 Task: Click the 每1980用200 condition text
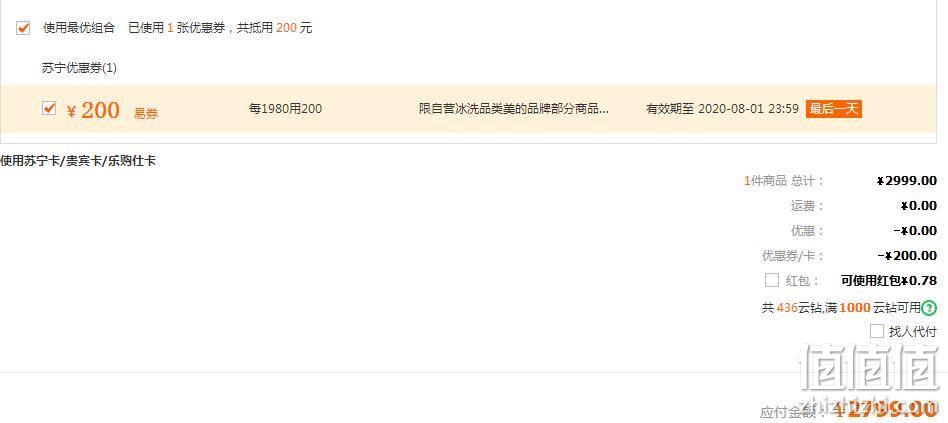pyautogui.click(x=285, y=109)
